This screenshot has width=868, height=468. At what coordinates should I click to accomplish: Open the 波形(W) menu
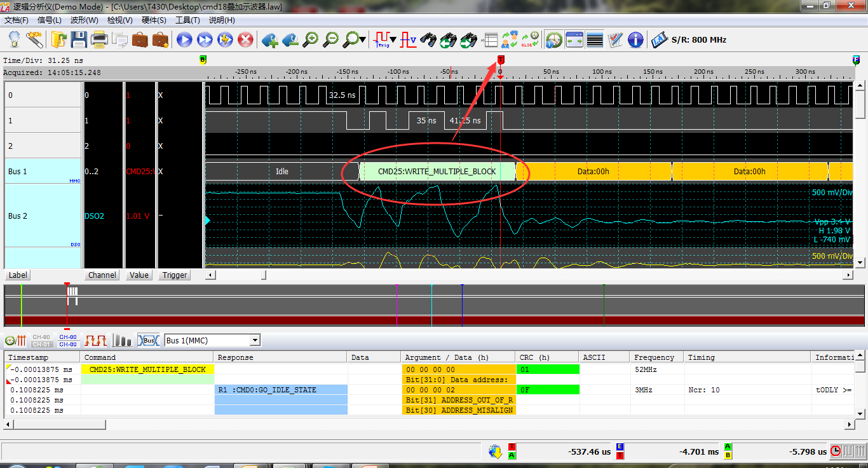click(x=85, y=20)
